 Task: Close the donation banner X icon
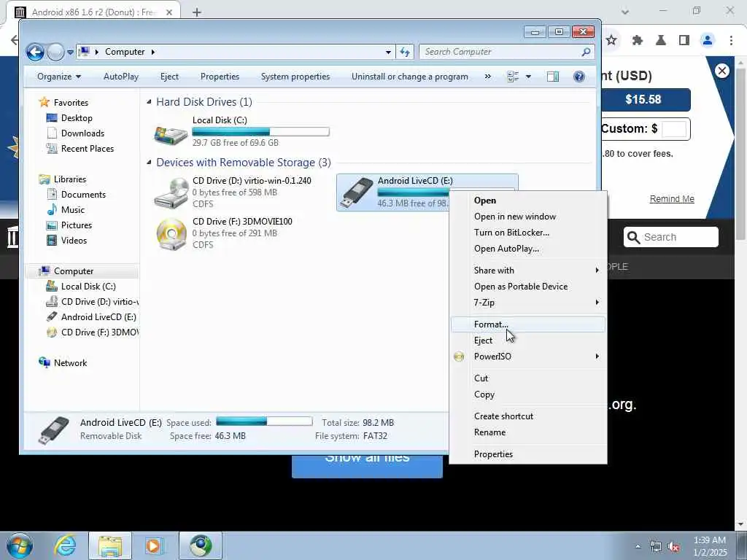tap(721, 71)
